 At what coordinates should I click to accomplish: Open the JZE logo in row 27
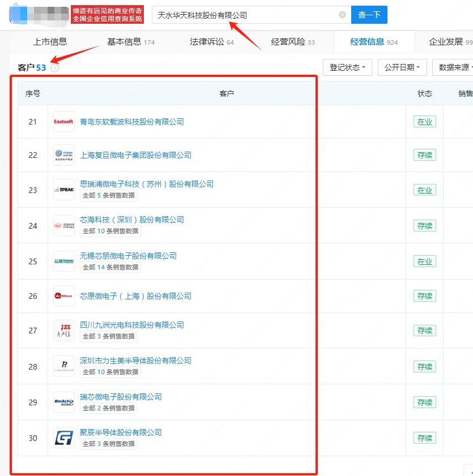(64, 331)
